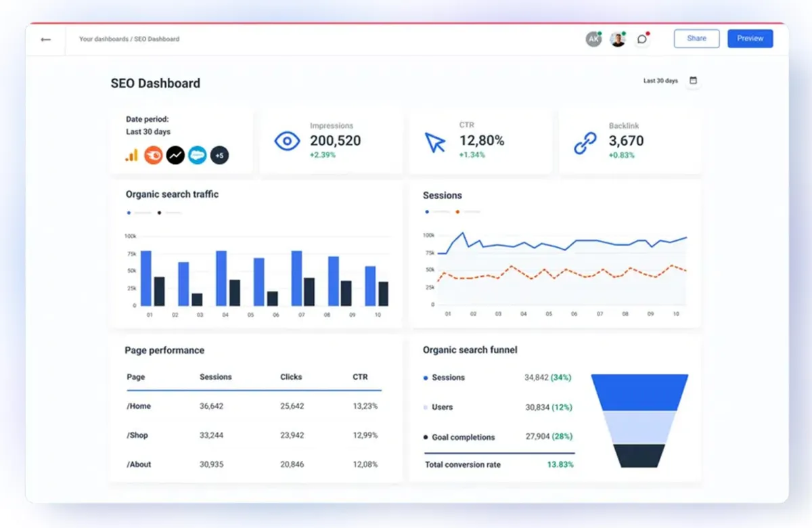The image size is (812, 528).
Task: Click the AK user avatar
Action: point(593,39)
